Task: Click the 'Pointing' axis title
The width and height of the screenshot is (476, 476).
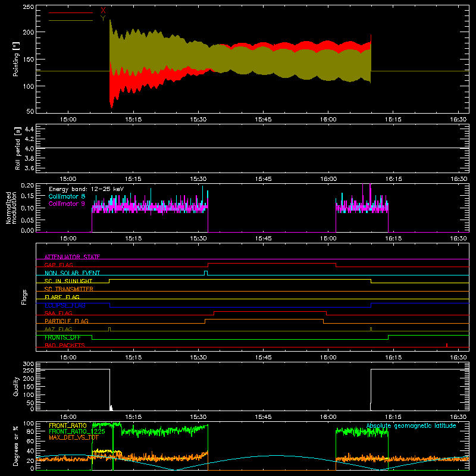Action: pyautogui.click(x=16, y=59)
